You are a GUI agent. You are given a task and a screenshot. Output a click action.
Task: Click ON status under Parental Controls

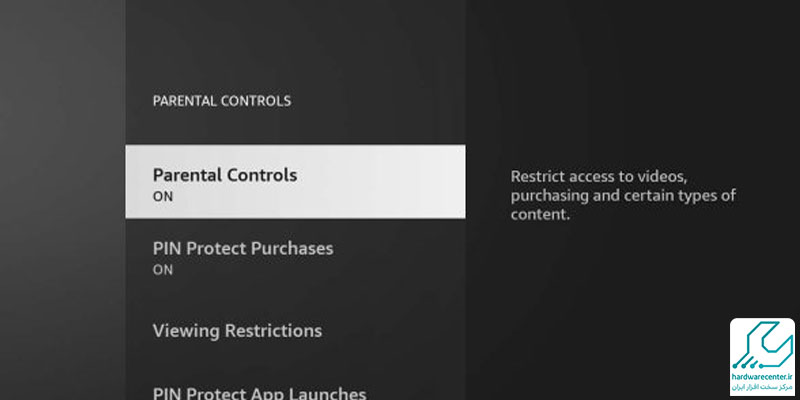[x=163, y=196]
